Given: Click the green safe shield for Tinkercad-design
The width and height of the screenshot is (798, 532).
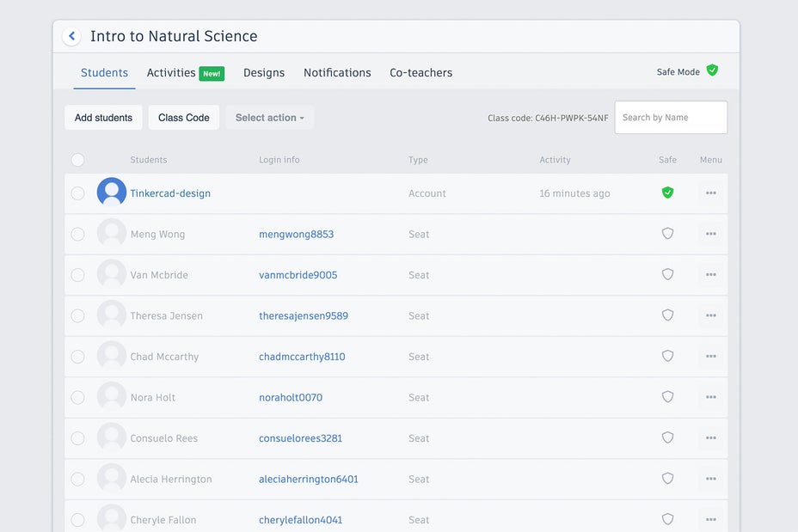Looking at the screenshot, I should tap(667, 193).
